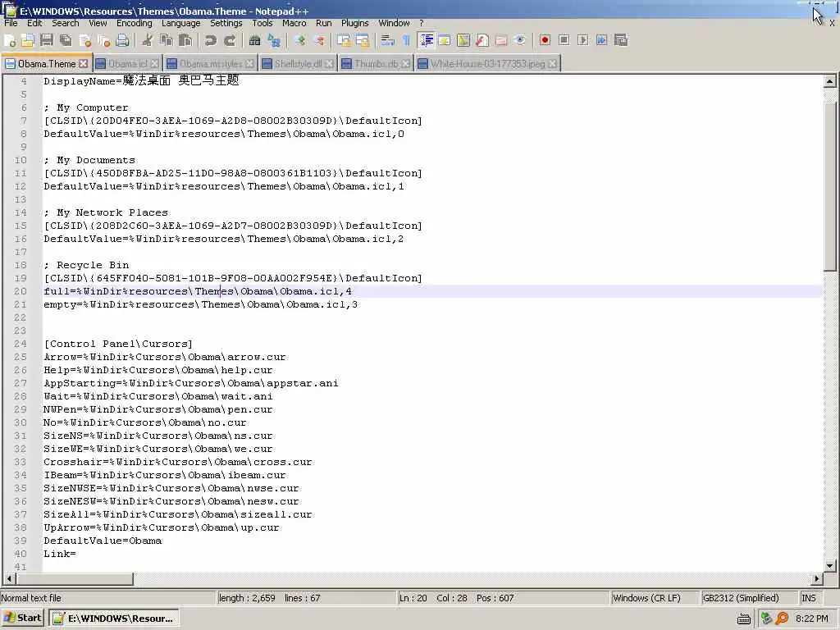The height and width of the screenshot is (630, 840).
Task: Click vertical scrollbar down arrow
Action: click(829, 565)
